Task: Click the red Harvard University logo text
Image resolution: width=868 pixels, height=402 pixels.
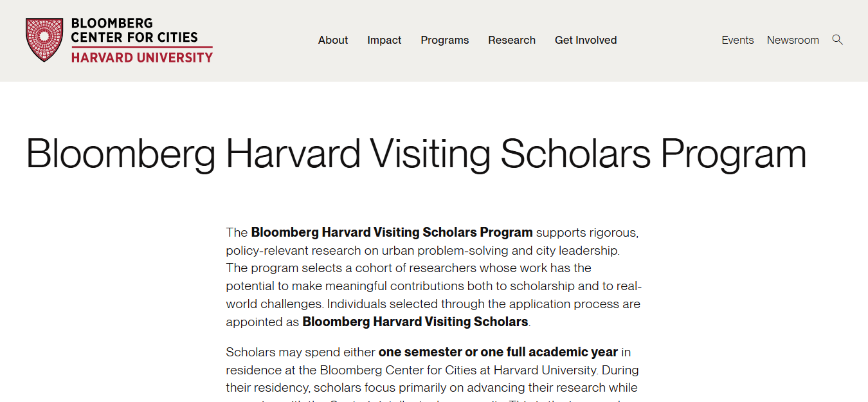Action: (141, 57)
